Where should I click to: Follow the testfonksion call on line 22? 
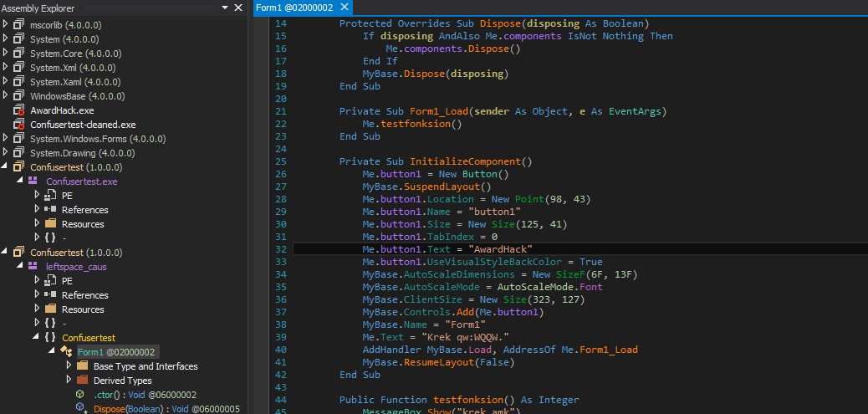click(x=415, y=124)
